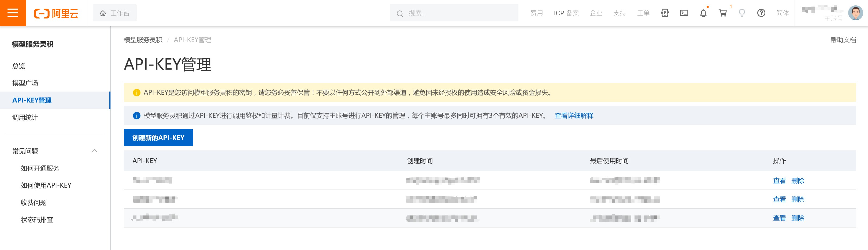
Task: Click 创建新的API-KEY button
Action: click(x=158, y=138)
